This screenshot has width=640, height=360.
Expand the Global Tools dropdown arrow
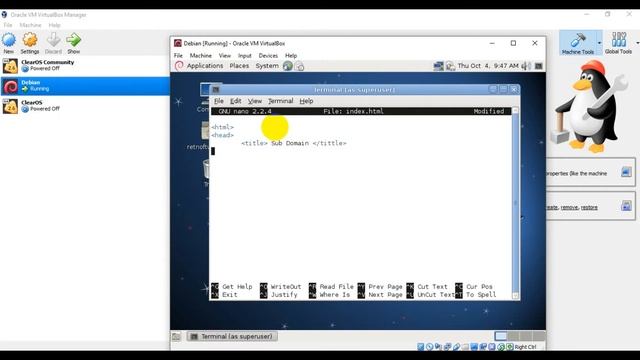click(x=637, y=43)
